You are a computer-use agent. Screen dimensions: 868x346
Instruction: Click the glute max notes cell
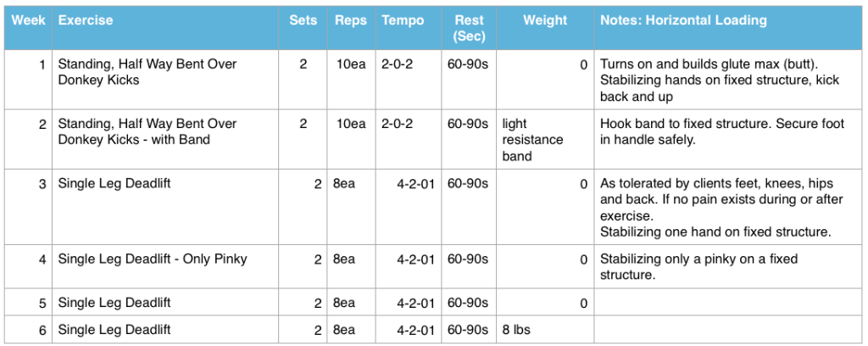[729, 80]
